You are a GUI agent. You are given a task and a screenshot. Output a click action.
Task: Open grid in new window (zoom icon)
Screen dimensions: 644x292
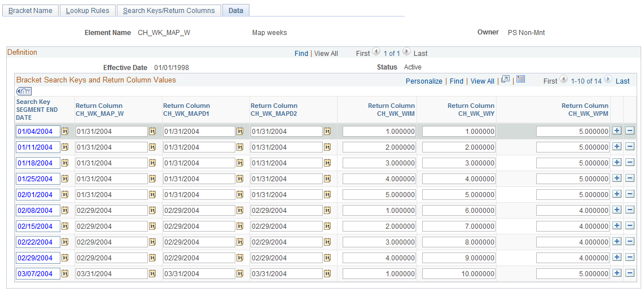506,80
